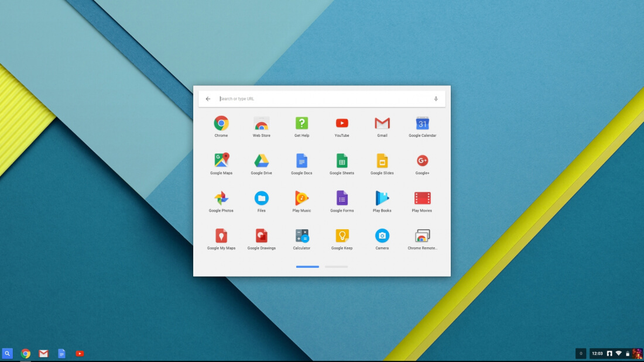Click the launcher back arrow
This screenshot has width=644, height=362.
208,99
